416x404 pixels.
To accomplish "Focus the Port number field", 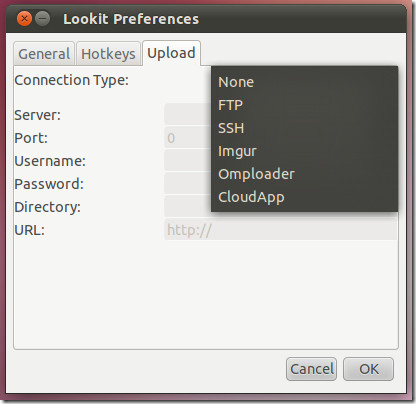I will 188,137.
